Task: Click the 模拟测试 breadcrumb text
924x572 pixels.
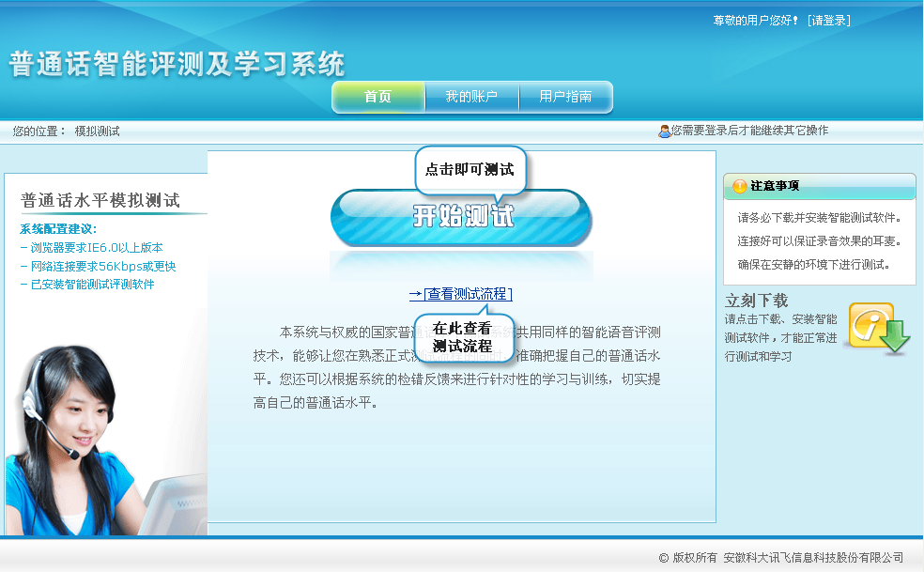Action: tap(97, 131)
